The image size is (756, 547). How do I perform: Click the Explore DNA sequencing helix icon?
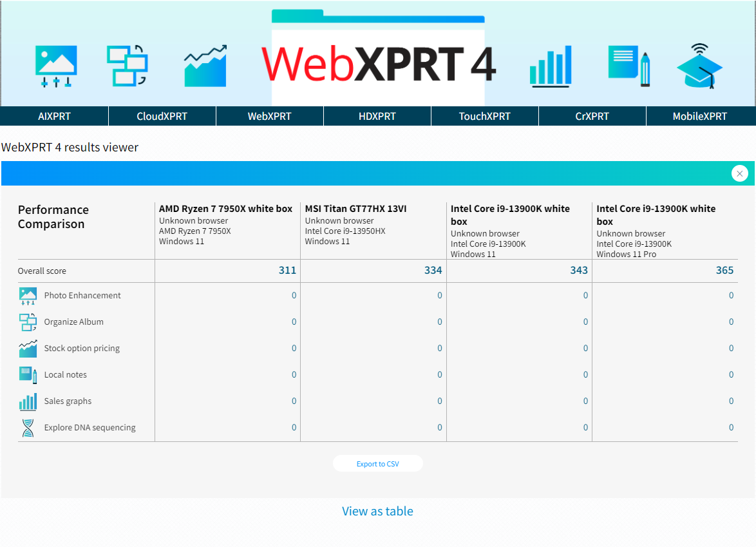pos(27,427)
